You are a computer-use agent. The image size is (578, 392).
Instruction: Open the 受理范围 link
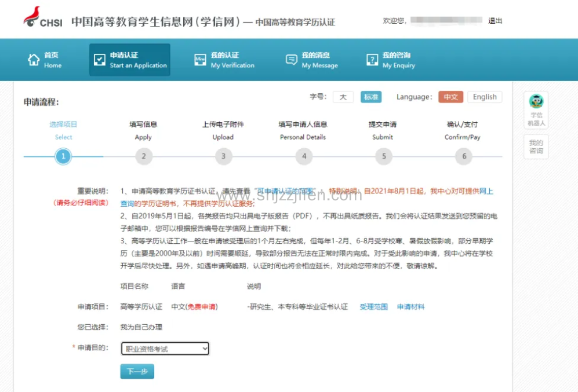click(373, 307)
